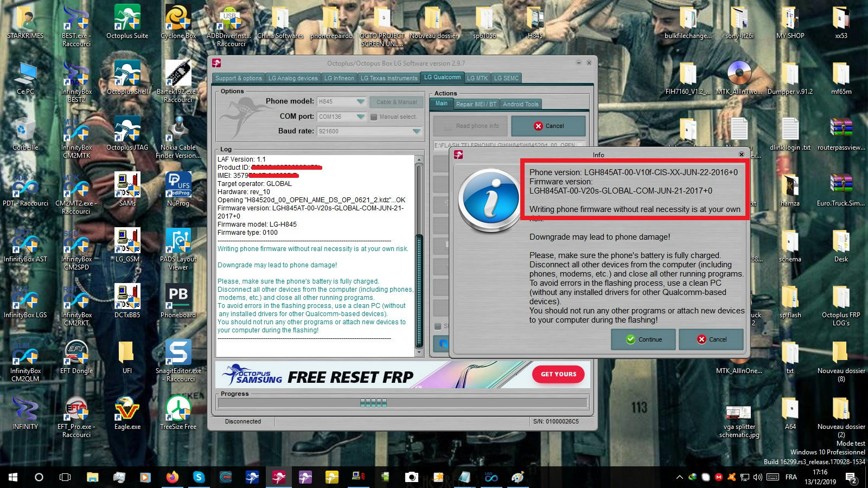
Task: Open the taskbar camera app icon
Action: point(412,477)
